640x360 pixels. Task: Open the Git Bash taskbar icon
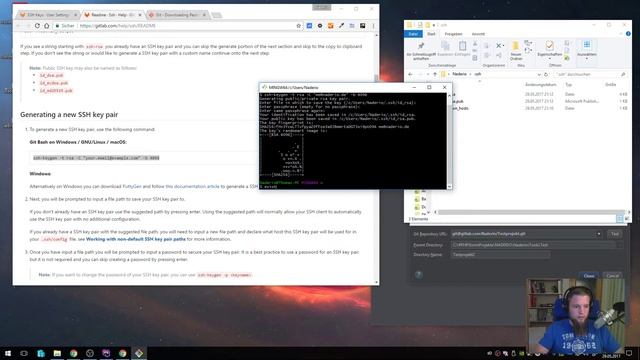139,353
